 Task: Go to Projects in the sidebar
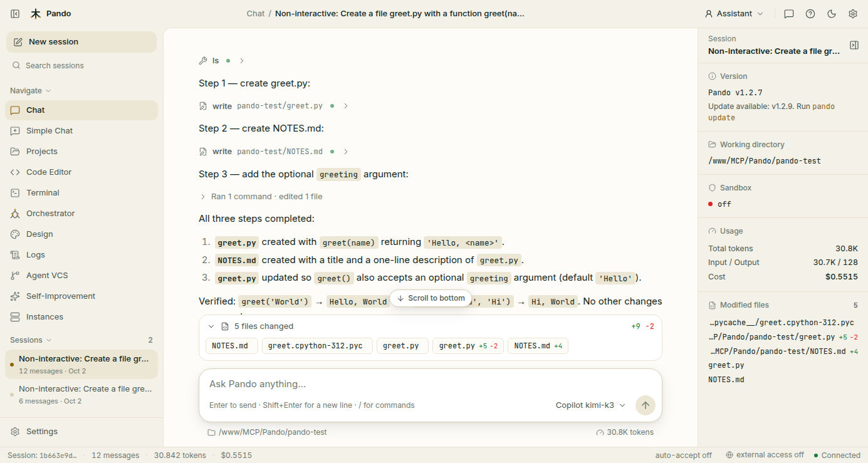[x=81, y=152]
